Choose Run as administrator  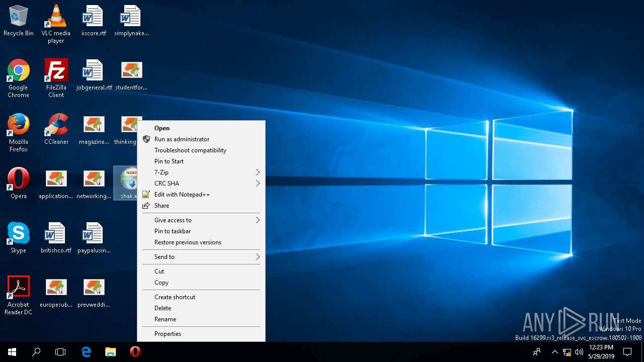(x=201, y=139)
